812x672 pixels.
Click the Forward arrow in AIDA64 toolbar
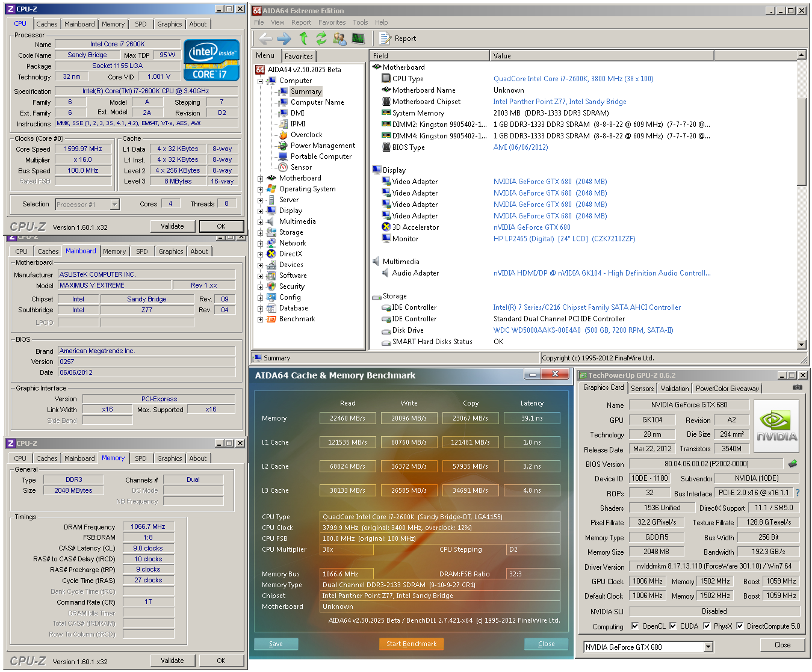284,39
